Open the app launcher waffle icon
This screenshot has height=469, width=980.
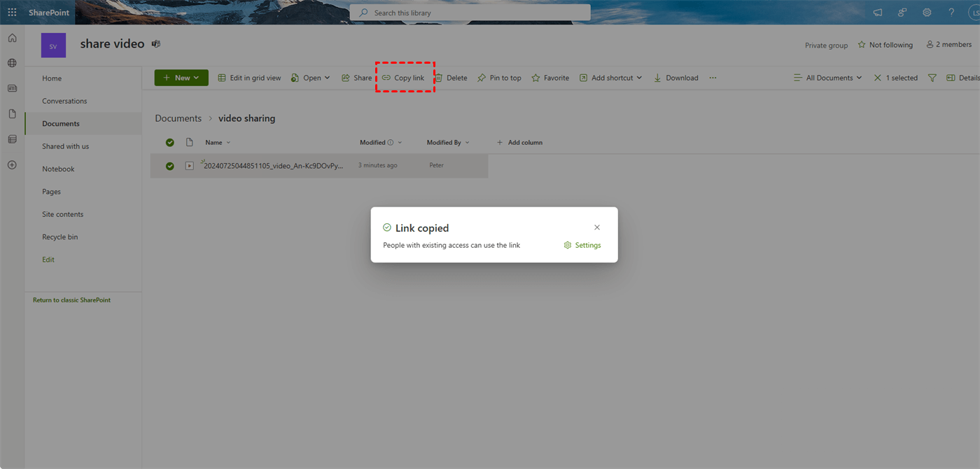12,13
